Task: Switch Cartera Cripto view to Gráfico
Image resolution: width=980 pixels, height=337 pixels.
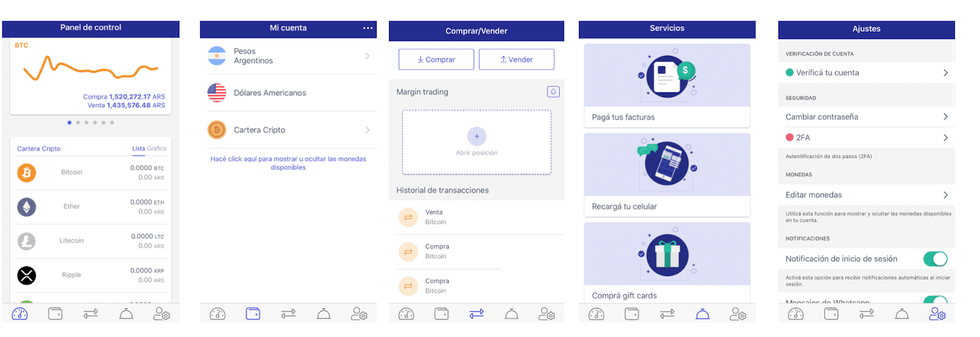Action: [157, 149]
